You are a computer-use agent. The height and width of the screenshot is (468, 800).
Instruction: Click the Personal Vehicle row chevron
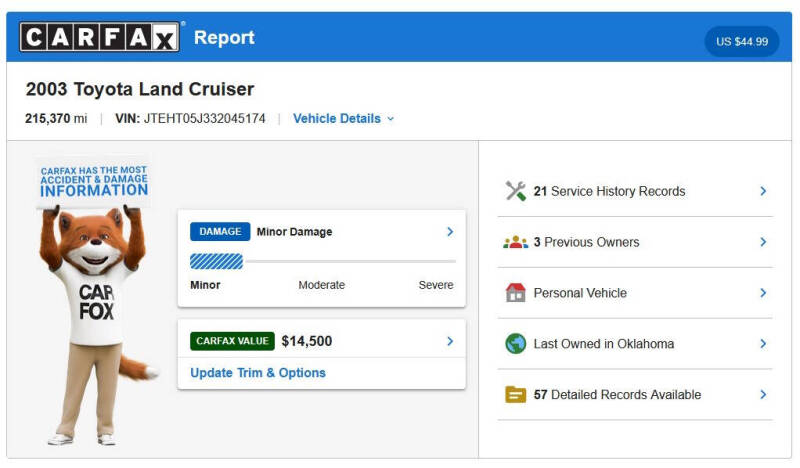(x=763, y=292)
